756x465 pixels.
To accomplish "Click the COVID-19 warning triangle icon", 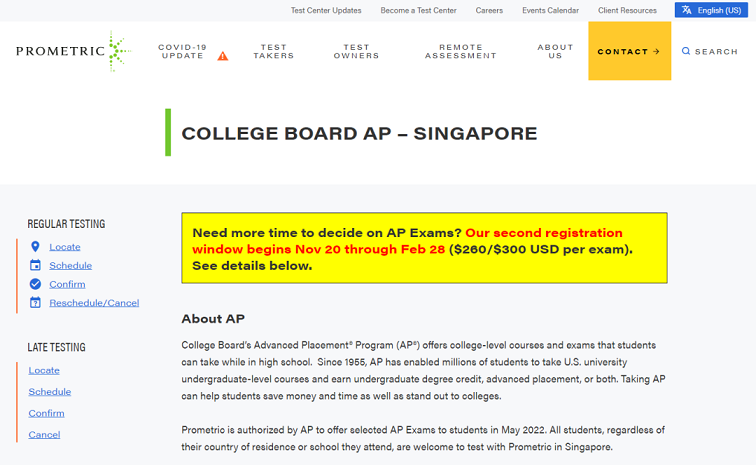I will [x=223, y=56].
